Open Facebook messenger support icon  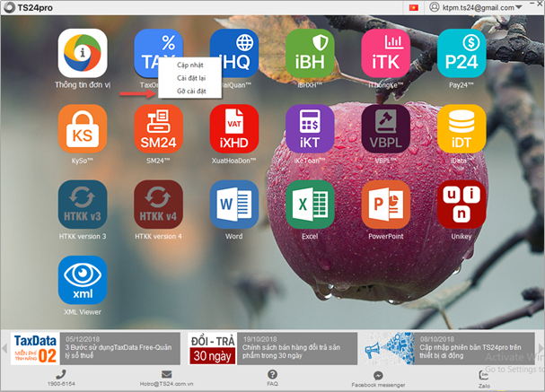378,376
